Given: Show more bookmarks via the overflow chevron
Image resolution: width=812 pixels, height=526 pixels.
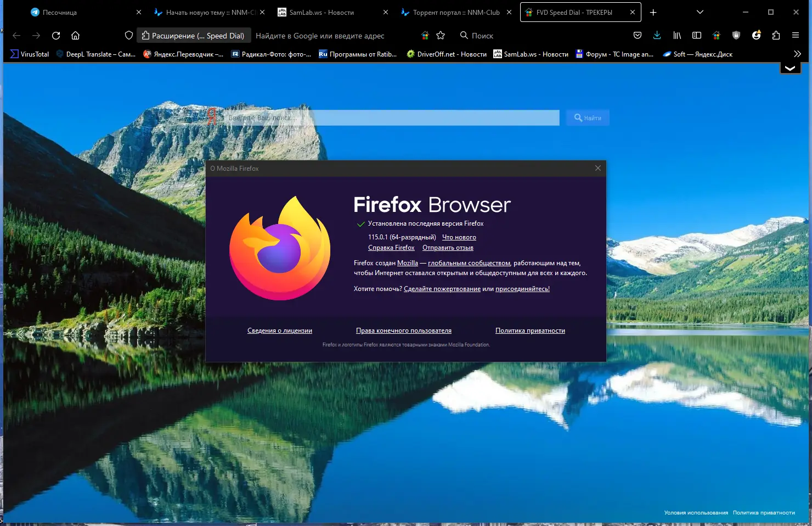Looking at the screenshot, I should coord(797,54).
